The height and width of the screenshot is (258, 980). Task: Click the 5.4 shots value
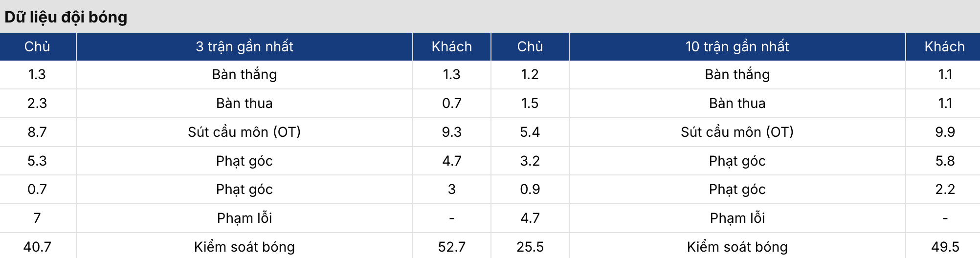[530, 132]
